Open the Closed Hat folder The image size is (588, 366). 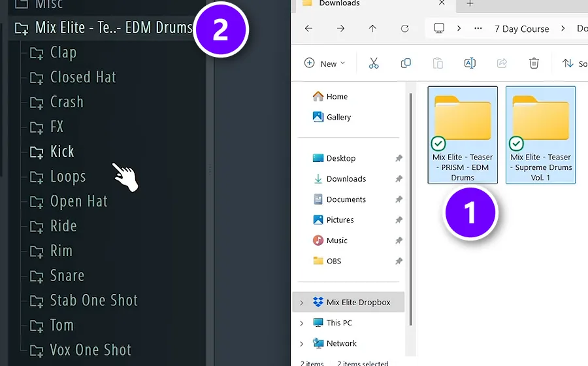83,77
